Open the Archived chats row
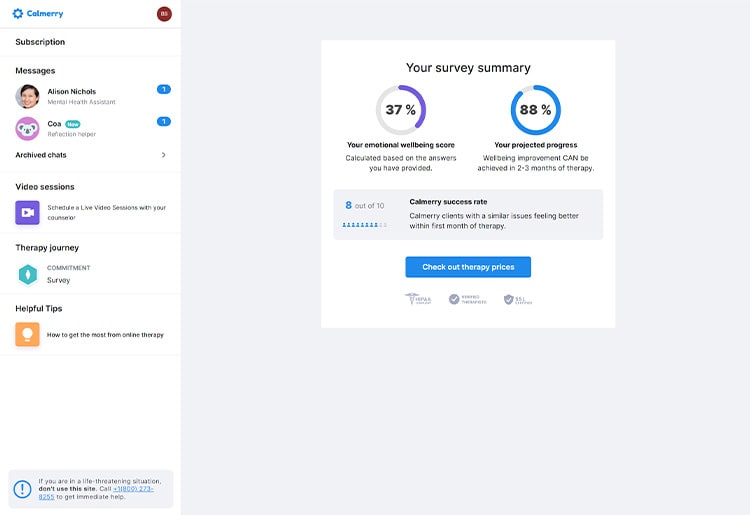This screenshot has height=515, width=750. click(x=90, y=155)
